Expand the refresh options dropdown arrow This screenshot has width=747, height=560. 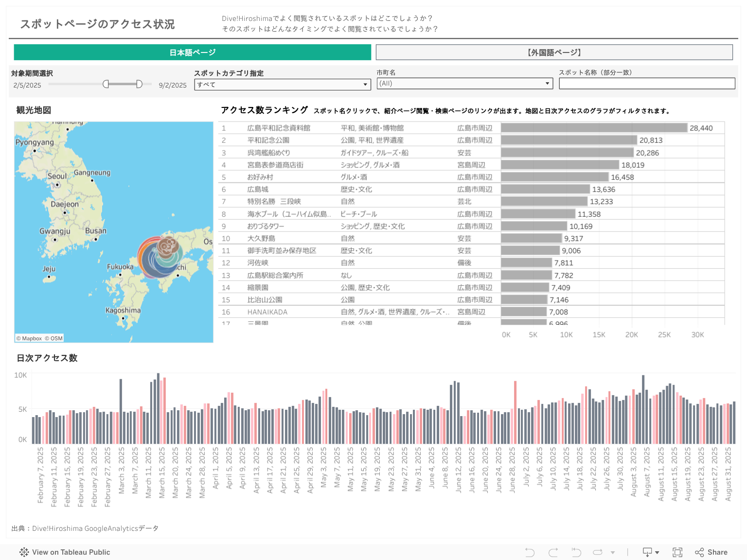[613, 553]
